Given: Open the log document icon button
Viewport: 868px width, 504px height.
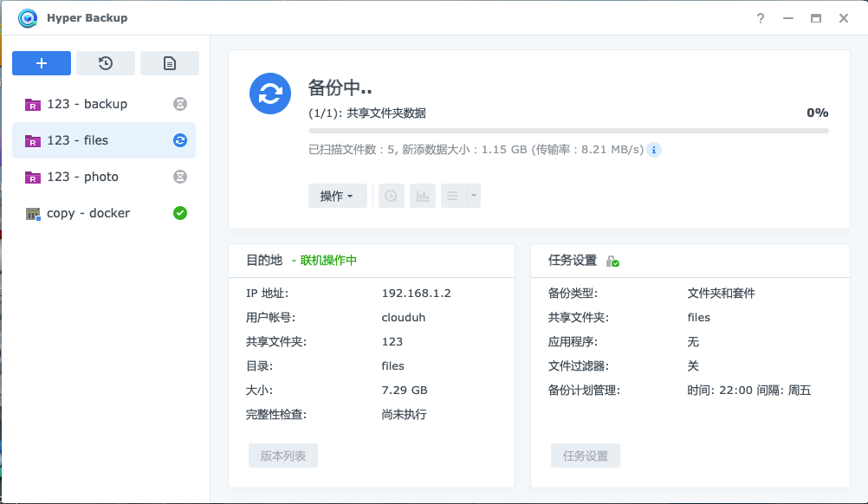Looking at the screenshot, I should pyautogui.click(x=170, y=63).
